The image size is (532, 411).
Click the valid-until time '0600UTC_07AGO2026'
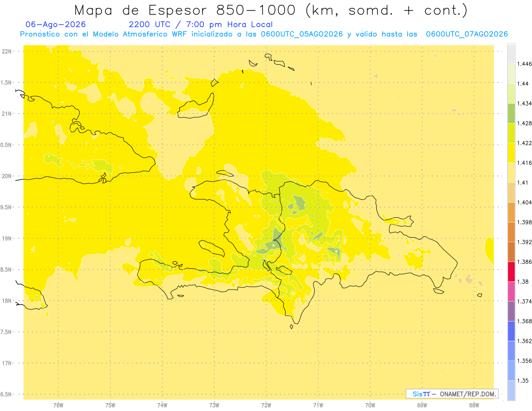467,34
